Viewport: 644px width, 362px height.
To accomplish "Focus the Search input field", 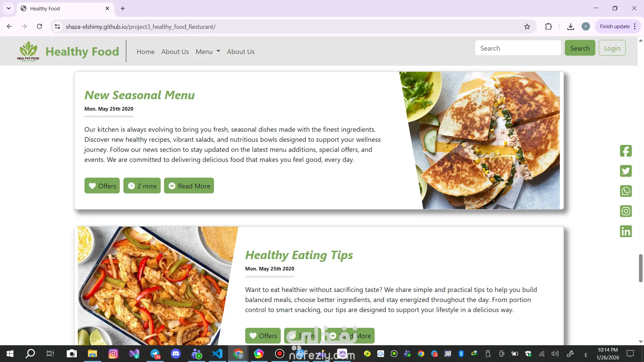I will 518,48.
